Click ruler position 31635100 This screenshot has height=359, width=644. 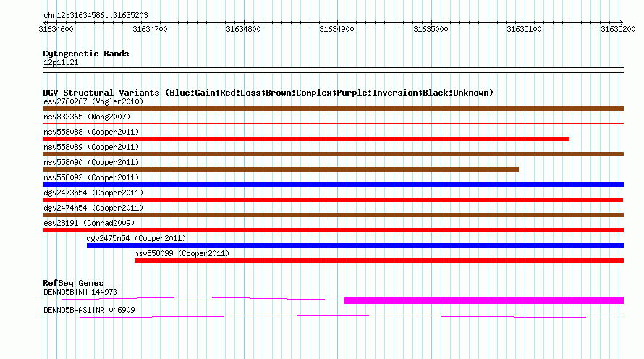click(525, 29)
